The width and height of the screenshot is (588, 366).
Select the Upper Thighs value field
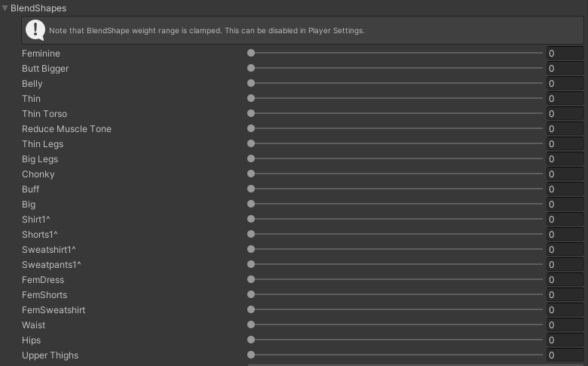click(565, 355)
